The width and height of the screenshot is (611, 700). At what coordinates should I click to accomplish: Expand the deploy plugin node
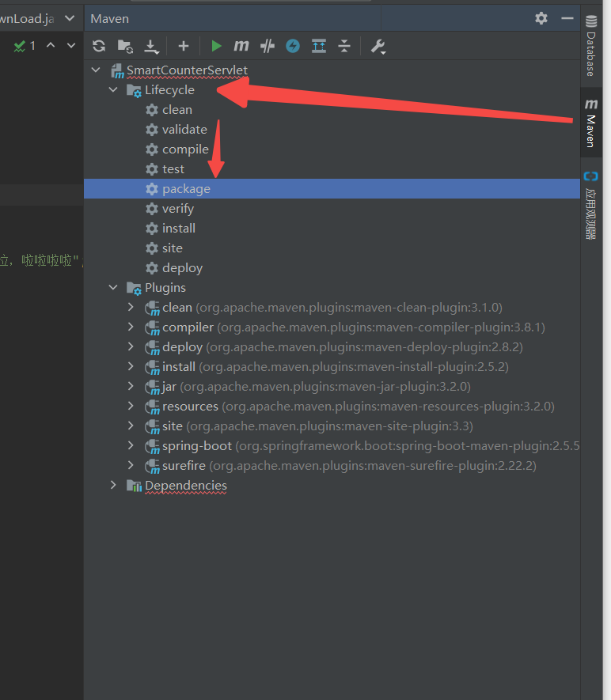click(x=131, y=346)
